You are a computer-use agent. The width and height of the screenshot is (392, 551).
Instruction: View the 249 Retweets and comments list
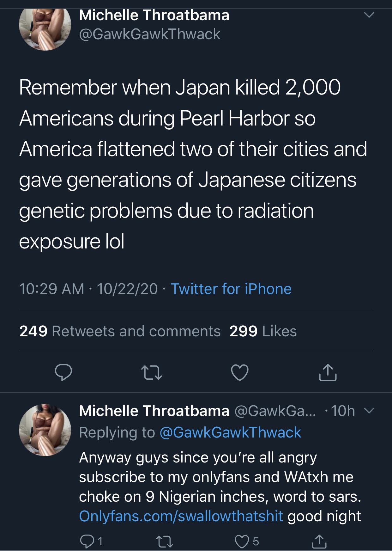pos(120,331)
